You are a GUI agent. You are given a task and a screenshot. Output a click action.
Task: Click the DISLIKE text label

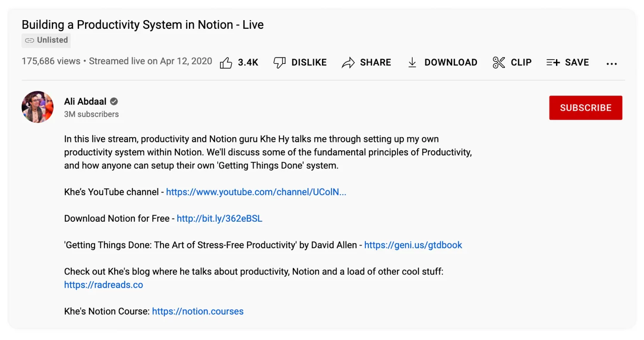point(309,63)
